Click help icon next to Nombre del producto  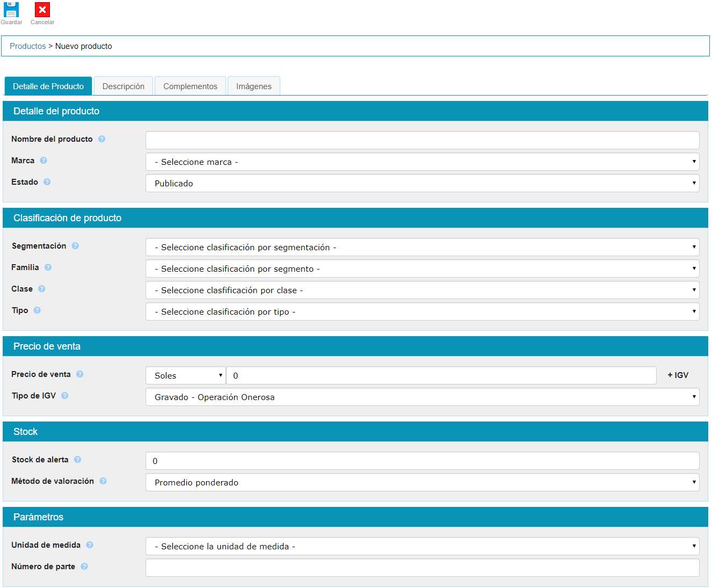[101, 139]
